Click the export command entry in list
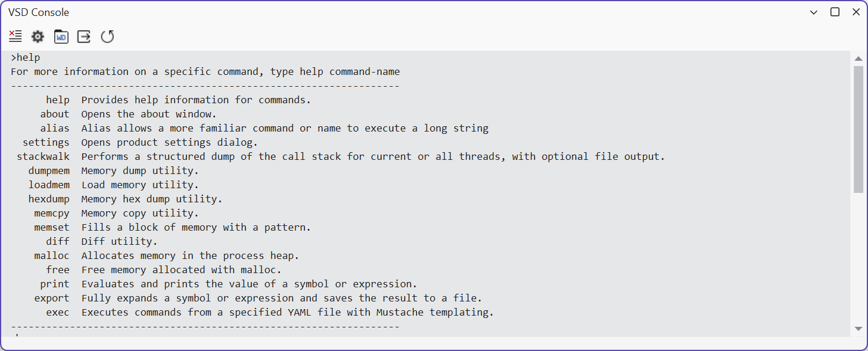 (52, 298)
